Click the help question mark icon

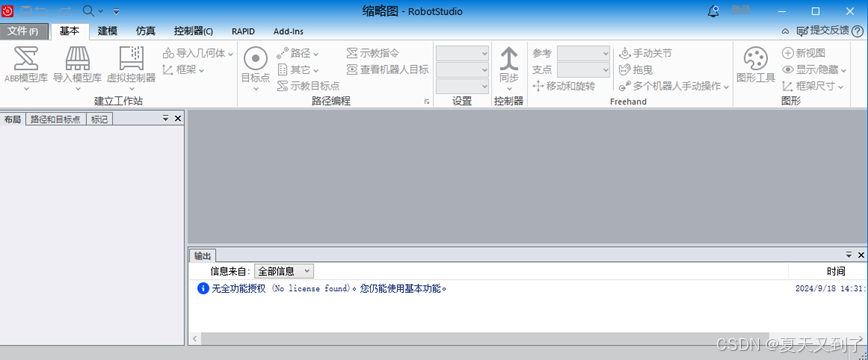[857, 31]
